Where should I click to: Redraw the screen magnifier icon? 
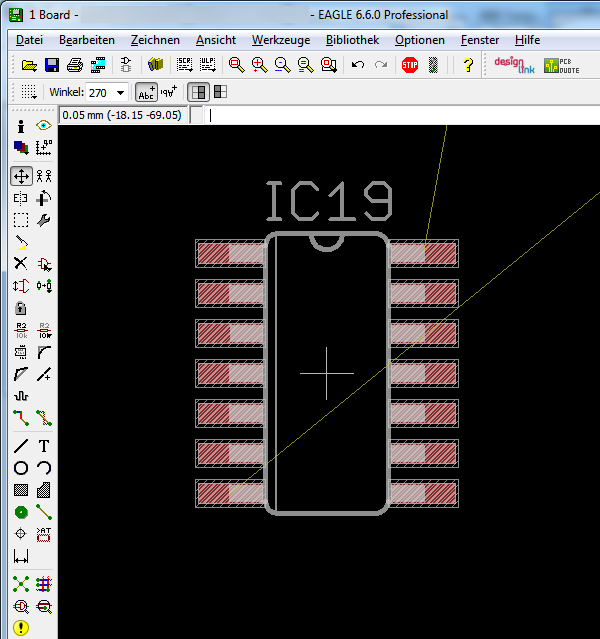(x=305, y=65)
